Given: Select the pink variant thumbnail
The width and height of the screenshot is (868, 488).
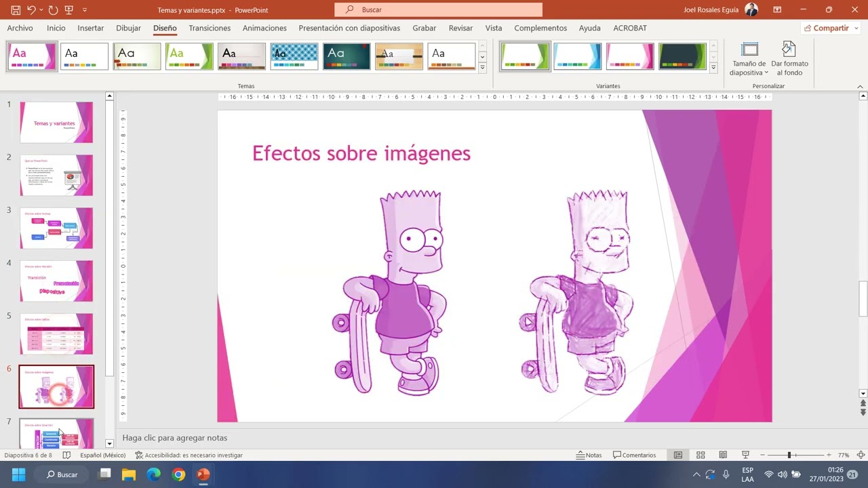Looking at the screenshot, I should 630,56.
